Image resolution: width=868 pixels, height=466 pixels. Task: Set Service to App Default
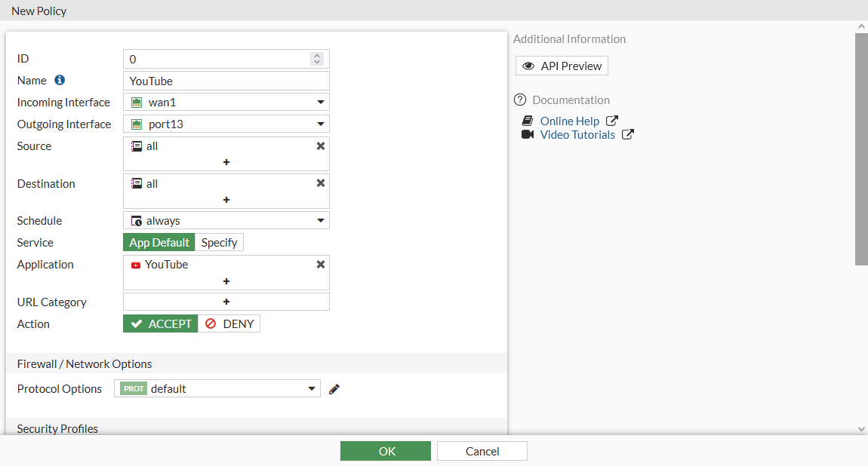(159, 242)
